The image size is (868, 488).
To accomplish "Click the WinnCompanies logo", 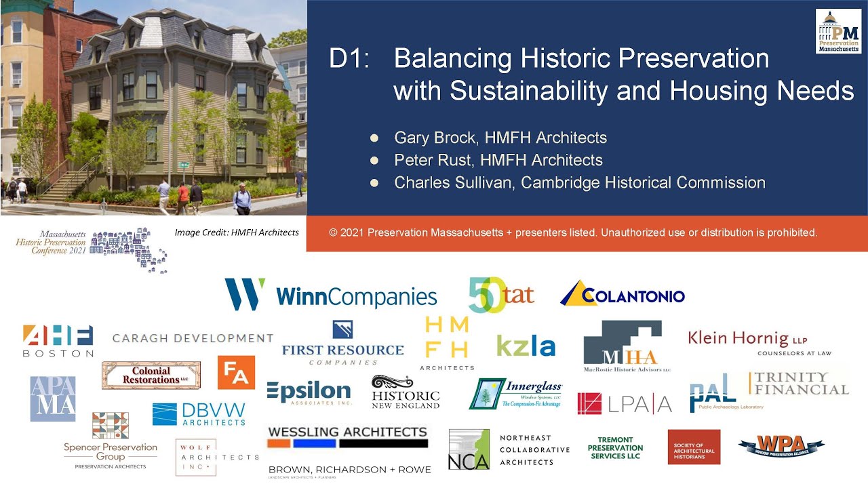I will pos(331,295).
